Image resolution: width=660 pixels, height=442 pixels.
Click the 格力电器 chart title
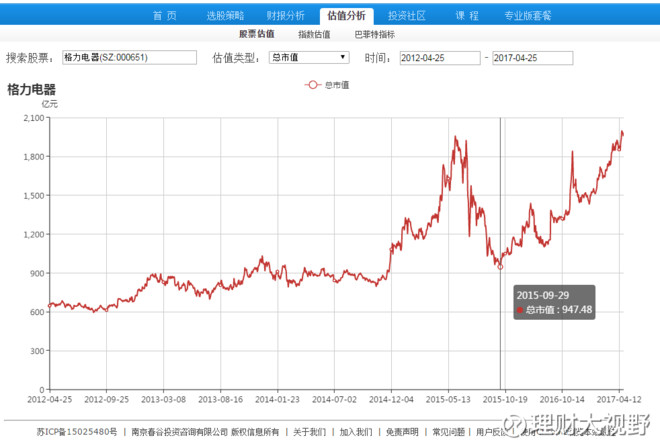pos(32,89)
